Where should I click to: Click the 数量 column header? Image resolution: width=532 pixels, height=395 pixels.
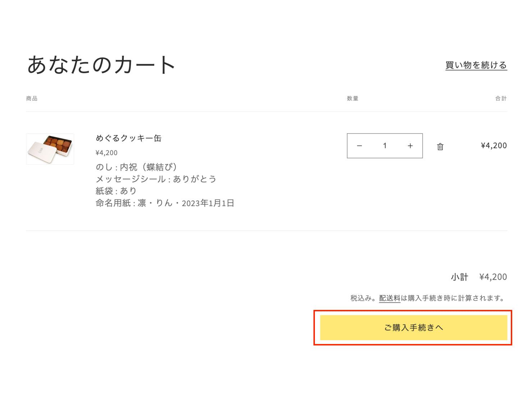click(x=352, y=98)
